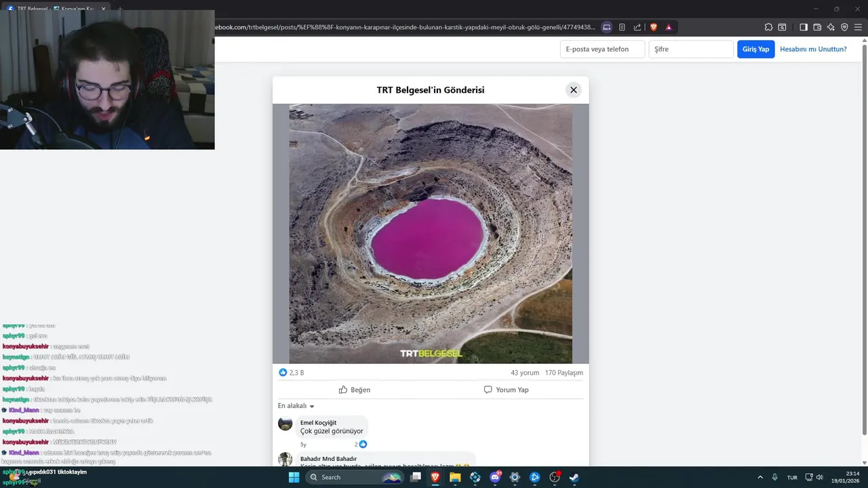The width and height of the screenshot is (868, 488).
Task: Click the Beğen like button
Action: 355,390
